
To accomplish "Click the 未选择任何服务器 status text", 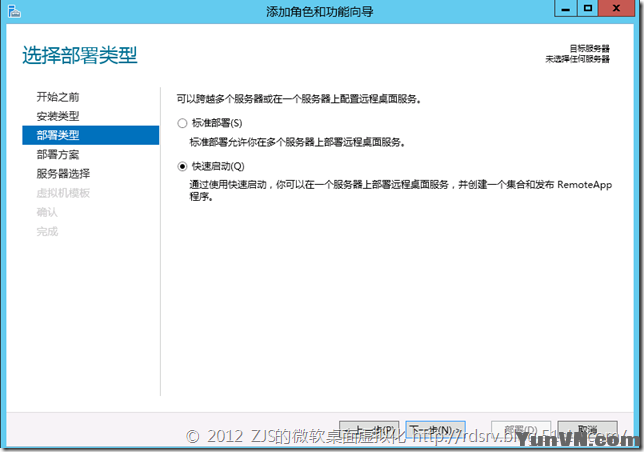I will [577, 59].
